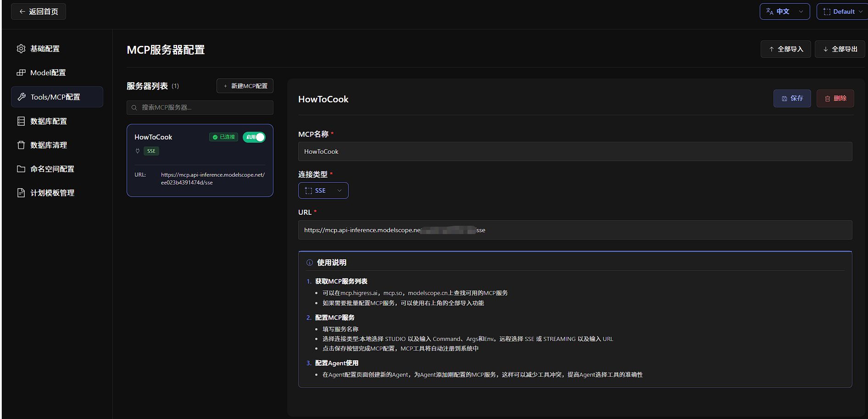868x419 pixels.
Task: Open 基础配置 in the sidebar
Action: point(57,49)
